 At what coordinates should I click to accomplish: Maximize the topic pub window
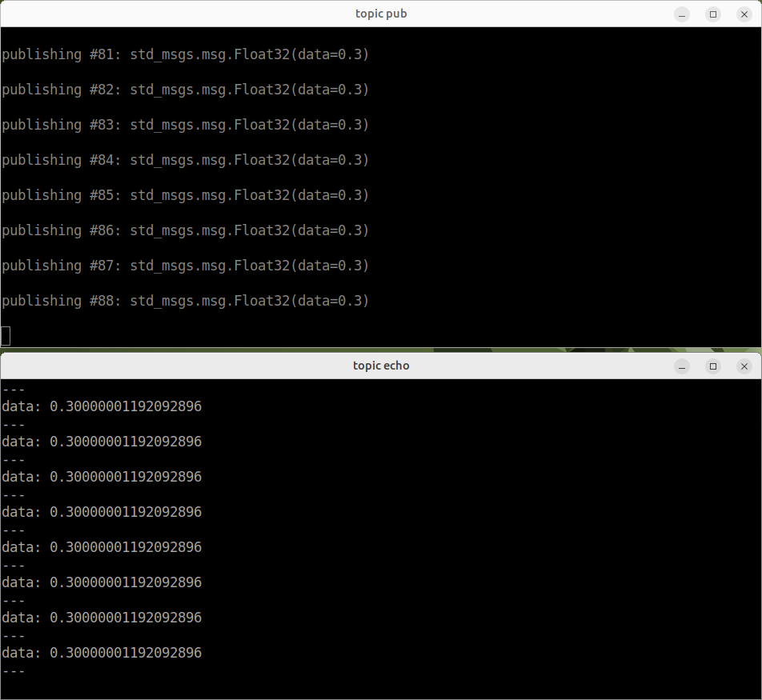tap(713, 14)
